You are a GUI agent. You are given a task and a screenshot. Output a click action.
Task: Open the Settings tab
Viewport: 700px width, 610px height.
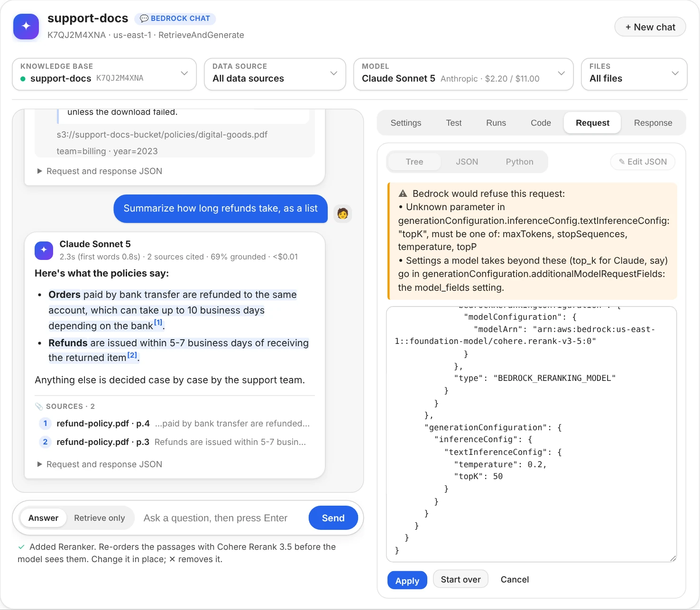pos(406,123)
